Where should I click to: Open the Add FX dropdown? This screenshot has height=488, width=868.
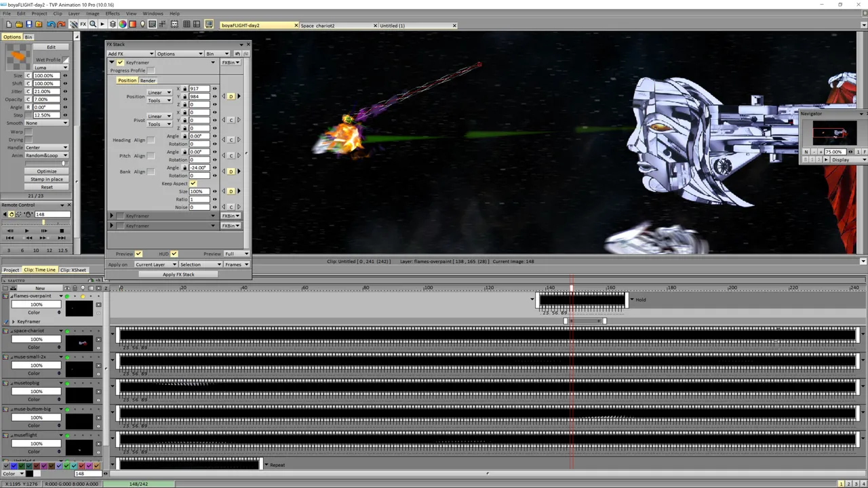pos(131,54)
